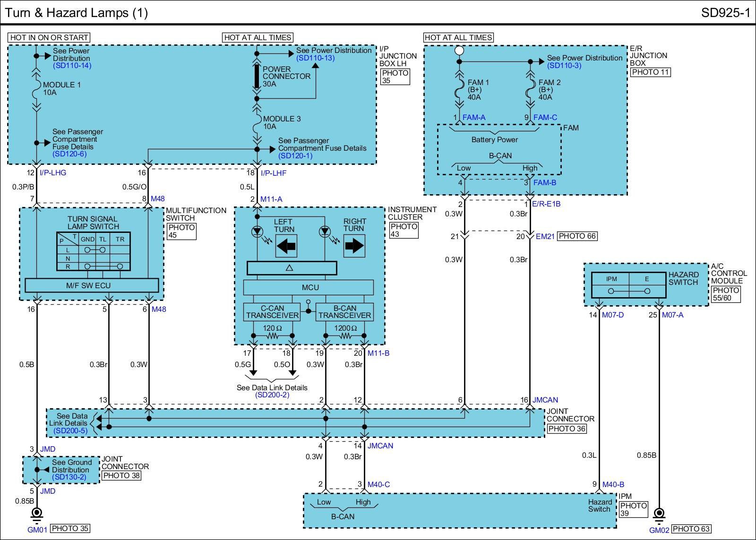
Task: Click the left turn arrow indicator
Action: (286, 246)
